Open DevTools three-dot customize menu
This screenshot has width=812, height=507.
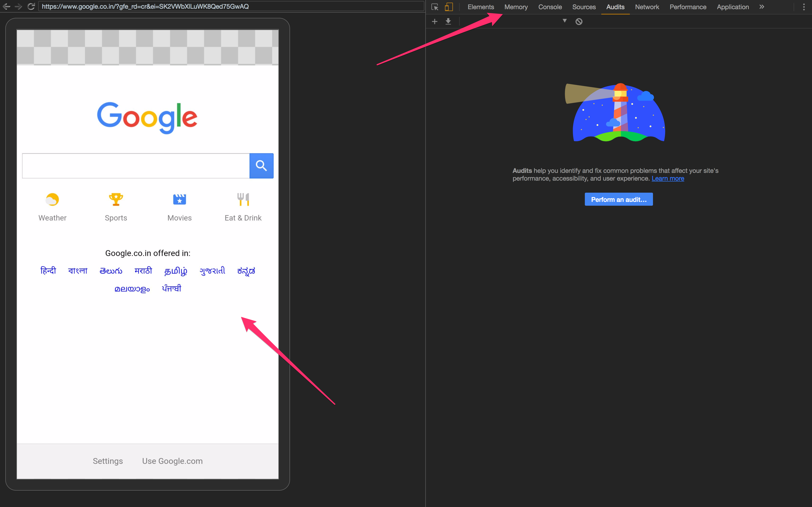pyautogui.click(x=804, y=7)
